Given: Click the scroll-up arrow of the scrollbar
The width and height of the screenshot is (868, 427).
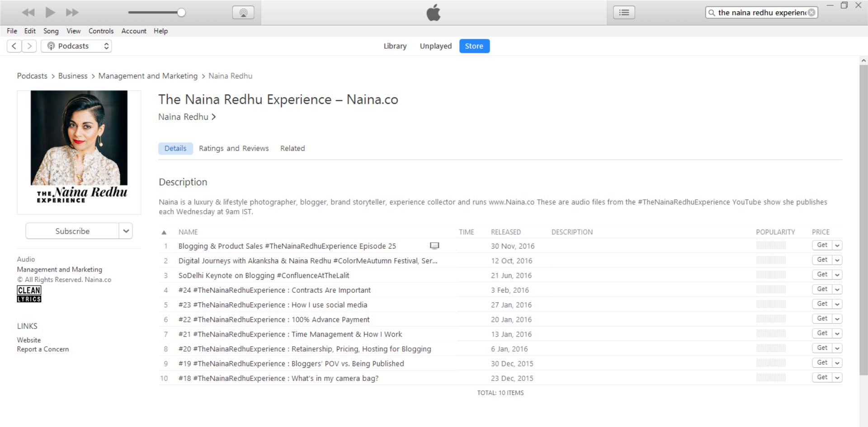Looking at the screenshot, I should pos(863,60).
